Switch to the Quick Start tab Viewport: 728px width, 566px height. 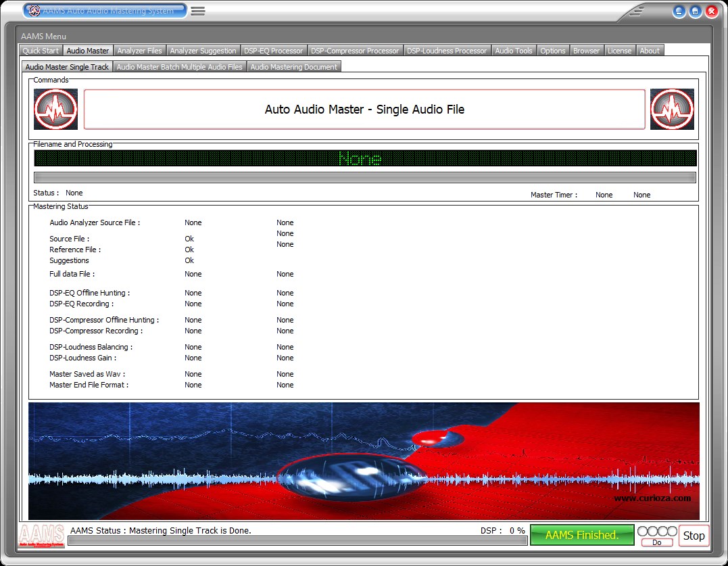pos(41,51)
